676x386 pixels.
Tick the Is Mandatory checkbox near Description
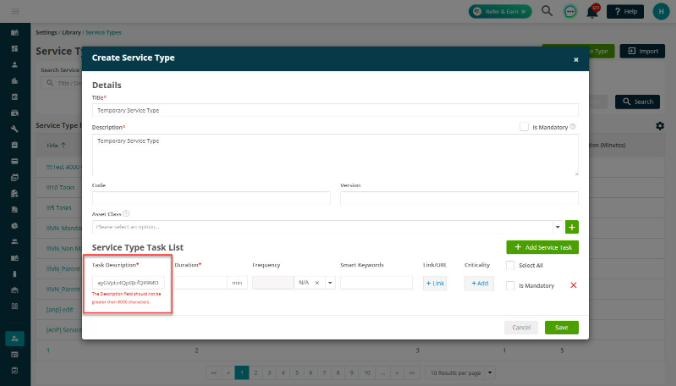click(x=524, y=127)
